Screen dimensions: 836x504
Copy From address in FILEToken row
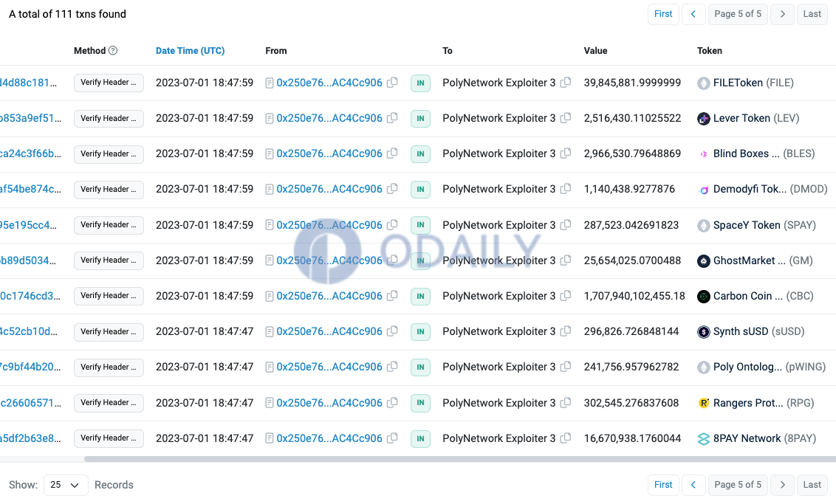(x=392, y=83)
